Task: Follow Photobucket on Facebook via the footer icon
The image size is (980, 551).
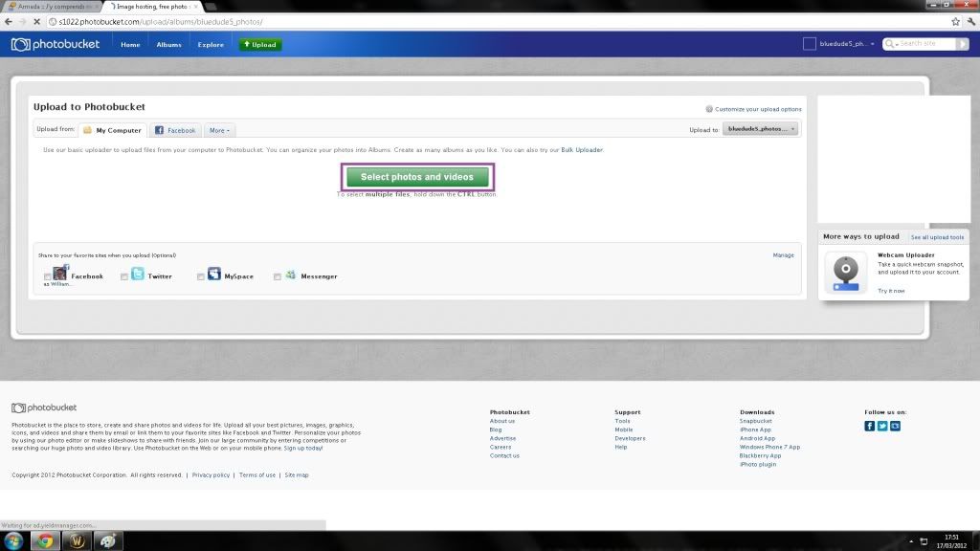Action: click(869, 426)
